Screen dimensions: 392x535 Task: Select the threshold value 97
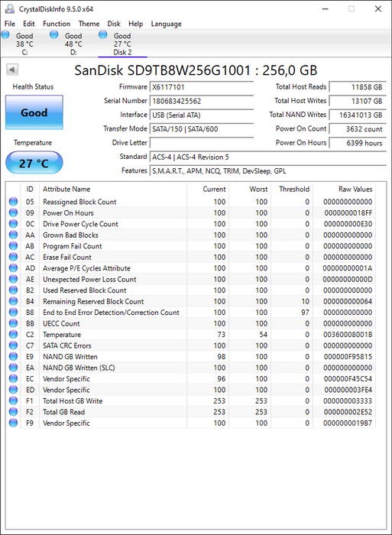pos(305,312)
